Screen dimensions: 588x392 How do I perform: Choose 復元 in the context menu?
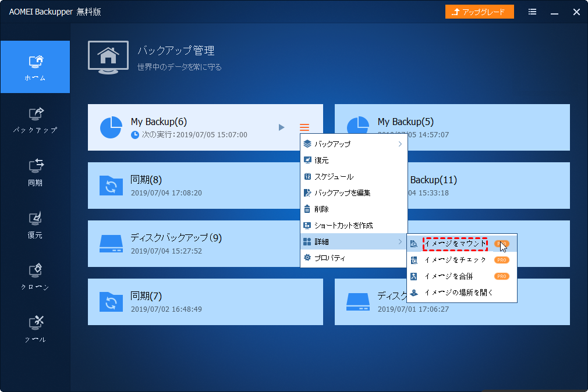[353, 160]
